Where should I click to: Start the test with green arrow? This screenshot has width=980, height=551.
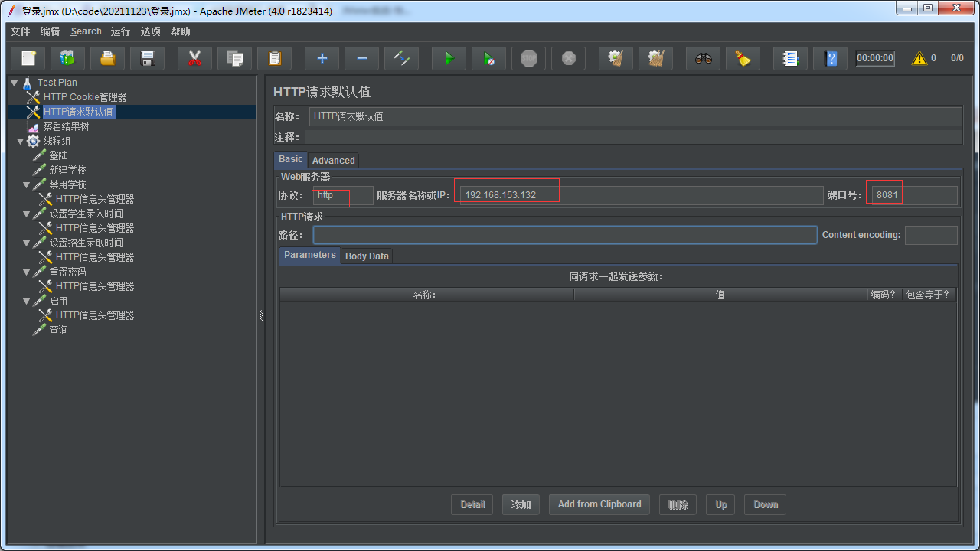(449, 58)
